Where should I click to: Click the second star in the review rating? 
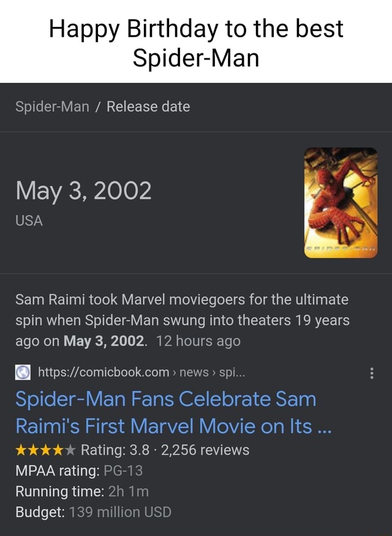[34, 449]
